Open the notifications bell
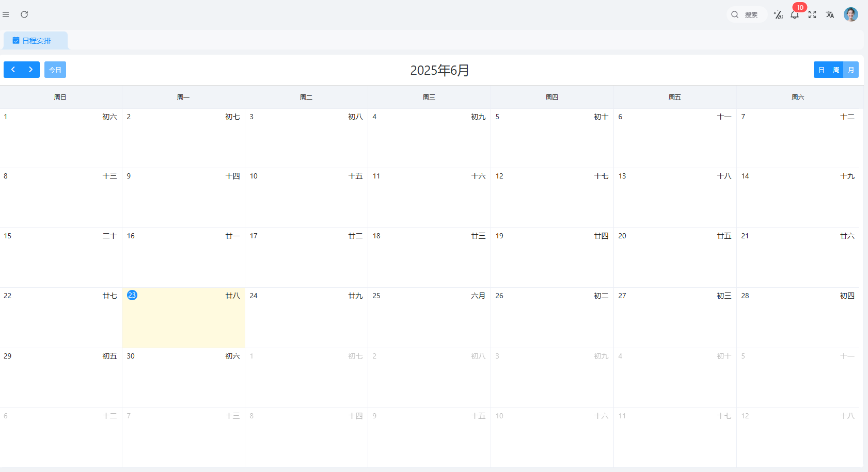 (x=795, y=14)
